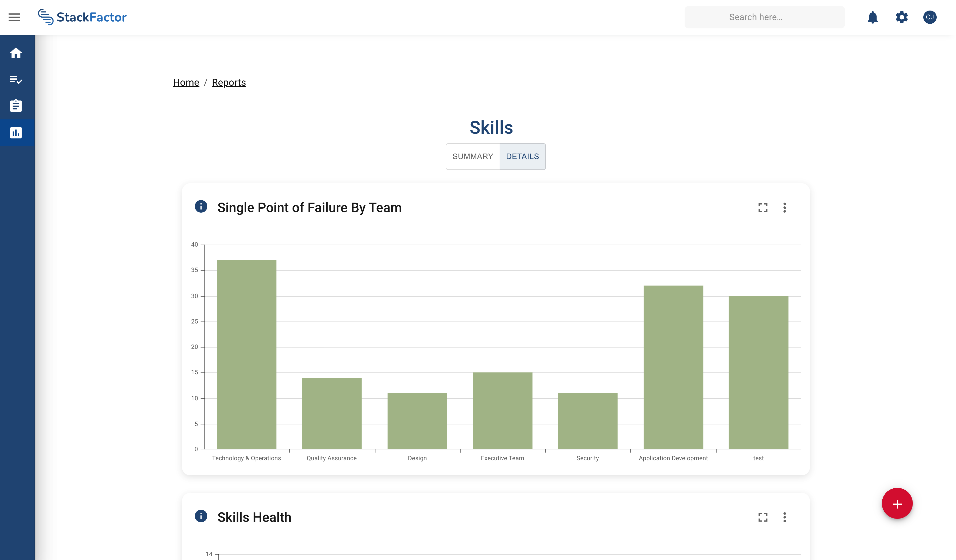
Task: Expand Single Point of Failure chart to fullscreen
Action: [x=763, y=208]
